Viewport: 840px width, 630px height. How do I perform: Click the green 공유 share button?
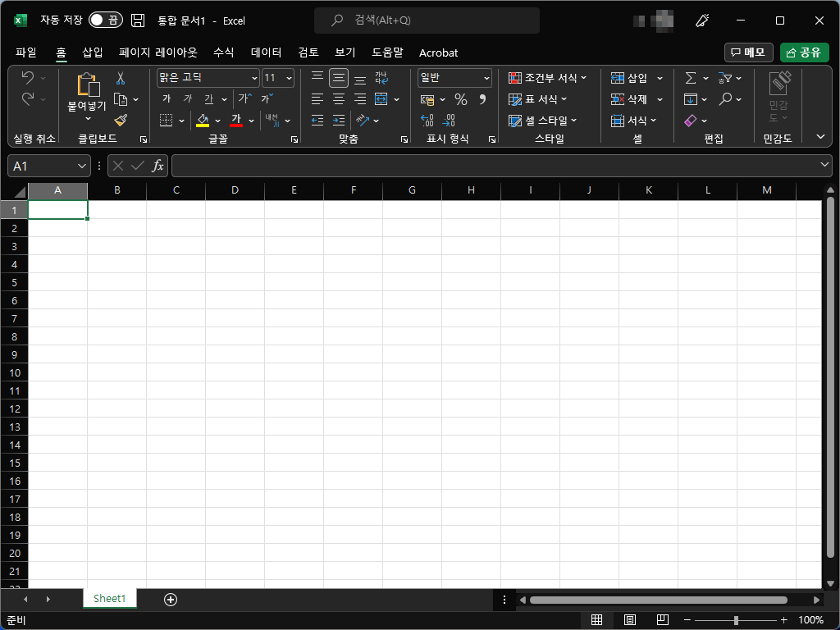pos(804,52)
